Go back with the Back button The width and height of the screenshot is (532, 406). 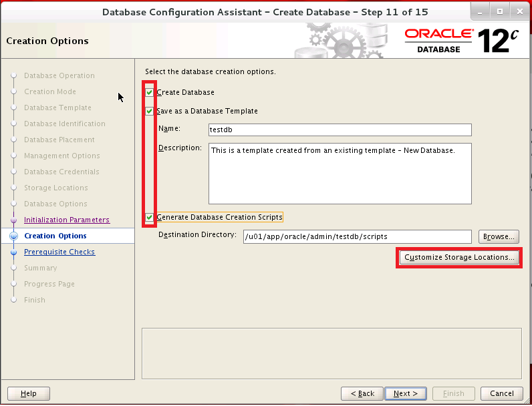[362, 393]
